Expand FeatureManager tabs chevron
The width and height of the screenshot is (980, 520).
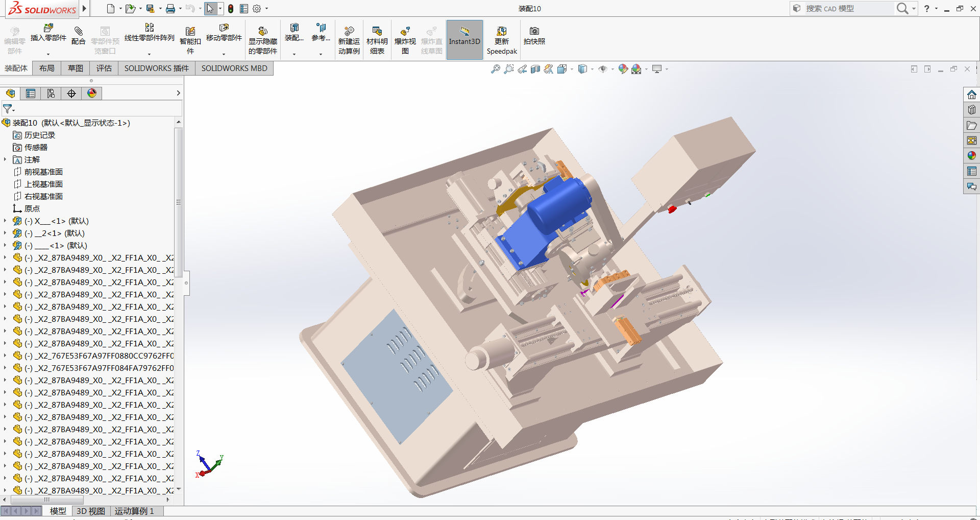178,93
